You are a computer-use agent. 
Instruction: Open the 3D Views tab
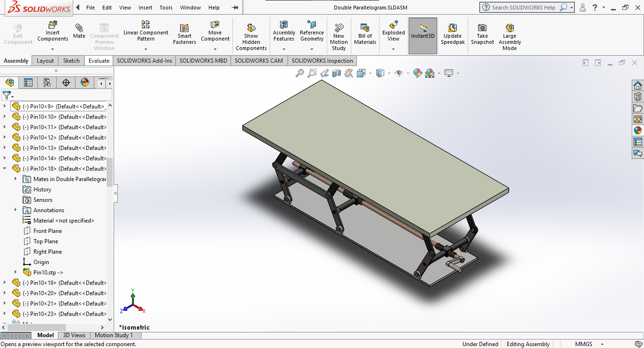74,335
